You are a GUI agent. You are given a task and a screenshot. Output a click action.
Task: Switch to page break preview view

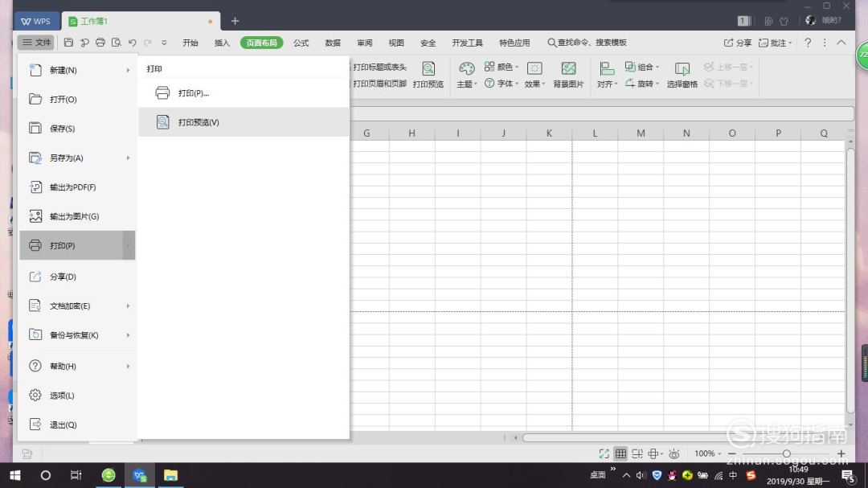637,453
